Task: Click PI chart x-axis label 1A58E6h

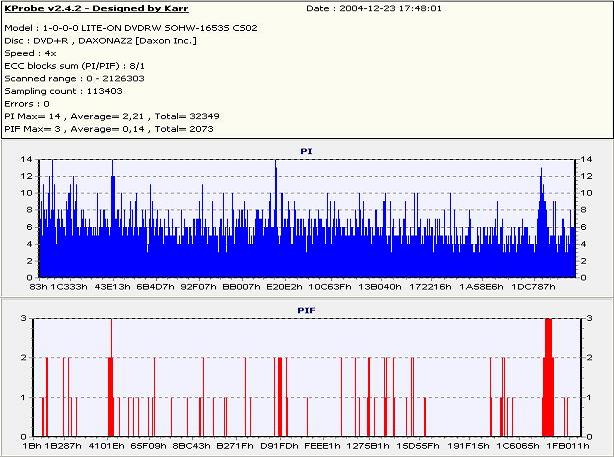Action: [481, 287]
